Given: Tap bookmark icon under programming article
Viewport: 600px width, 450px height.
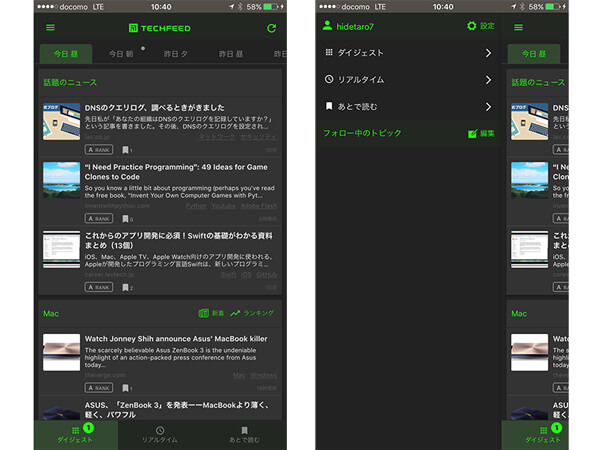Looking at the screenshot, I should pyautogui.click(x=125, y=218).
